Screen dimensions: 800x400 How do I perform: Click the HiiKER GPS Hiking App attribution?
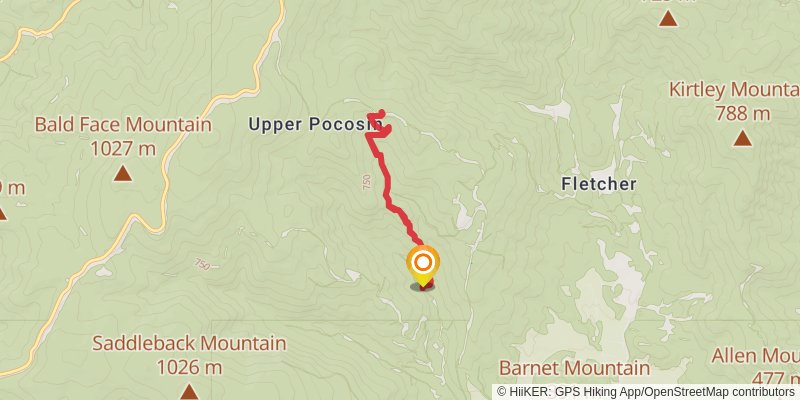[568, 392]
